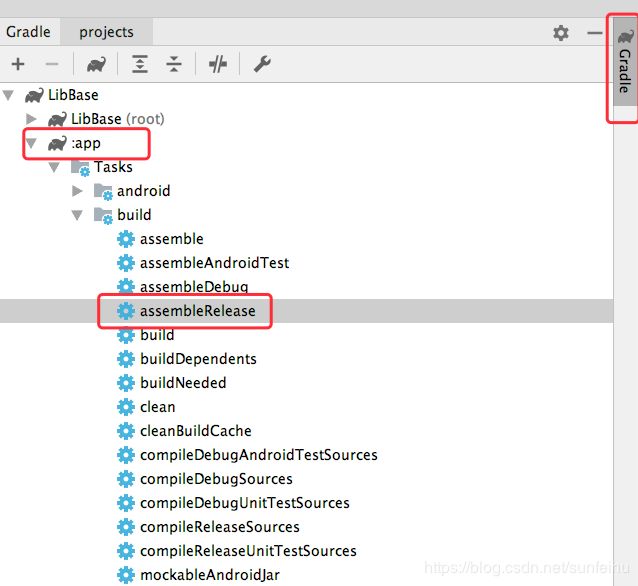This screenshot has width=638, height=586.
Task: Select the clean task
Action: tap(306, 407)
